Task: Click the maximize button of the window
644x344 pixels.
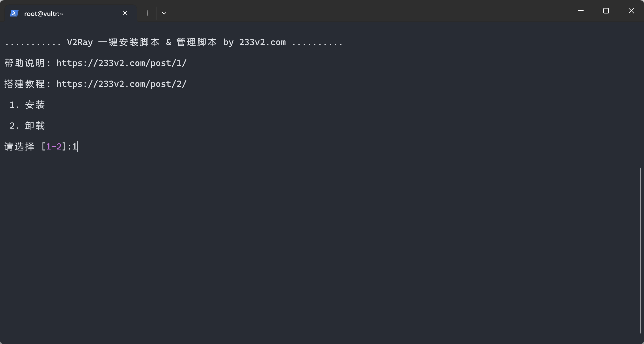Action: pos(606,11)
